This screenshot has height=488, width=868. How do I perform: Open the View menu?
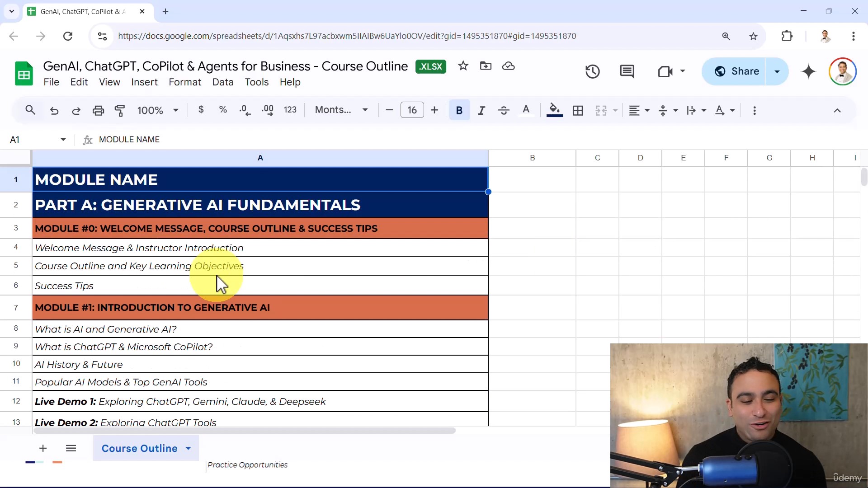coord(109,82)
